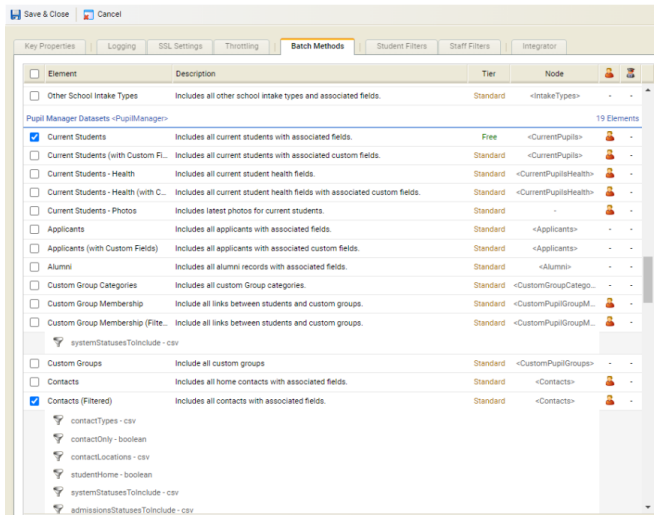Click student icon in Current Students - Photos row
The image size is (662, 525).
tap(610, 210)
